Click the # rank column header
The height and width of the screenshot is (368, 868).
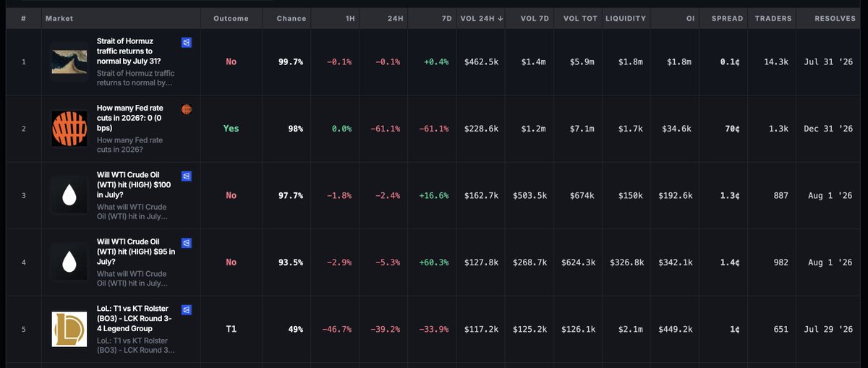click(x=23, y=18)
